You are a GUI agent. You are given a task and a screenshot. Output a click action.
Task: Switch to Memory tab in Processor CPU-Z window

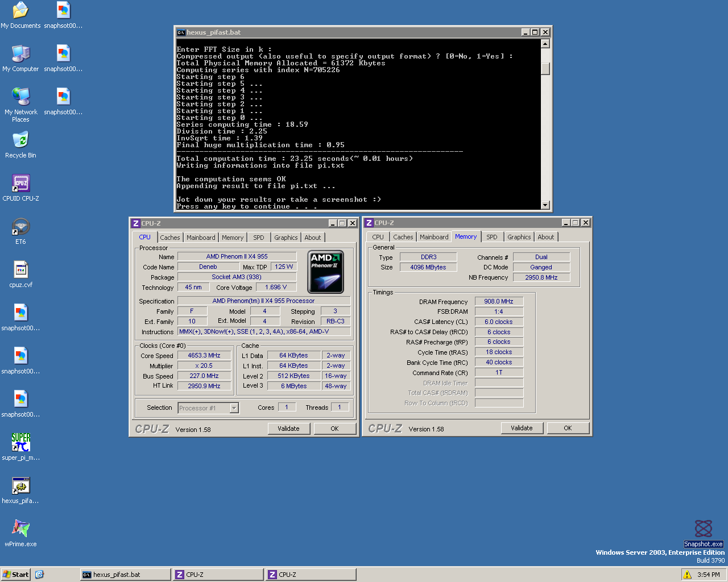point(233,238)
